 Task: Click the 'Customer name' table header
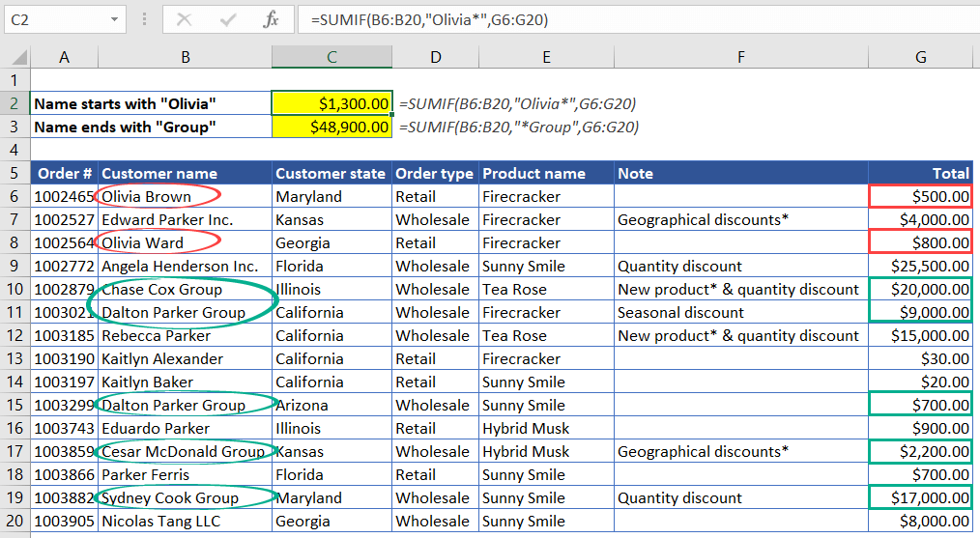[185, 173]
